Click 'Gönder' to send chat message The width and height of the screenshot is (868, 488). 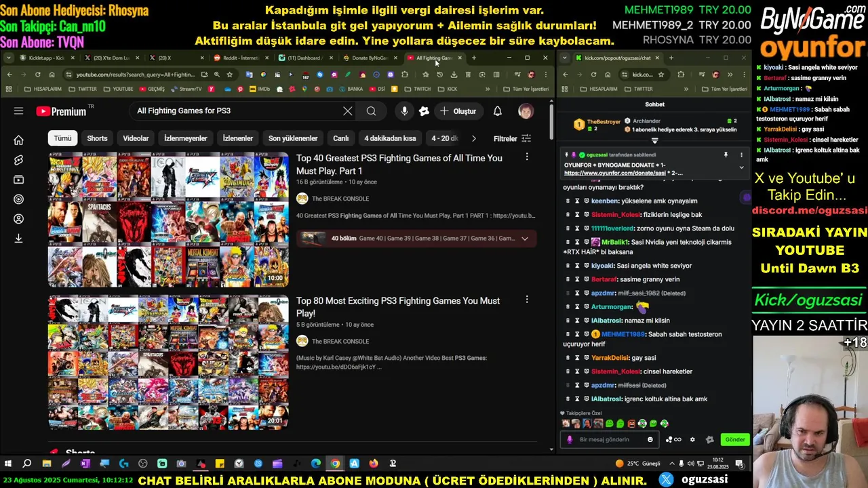pyautogui.click(x=735, y=439)
